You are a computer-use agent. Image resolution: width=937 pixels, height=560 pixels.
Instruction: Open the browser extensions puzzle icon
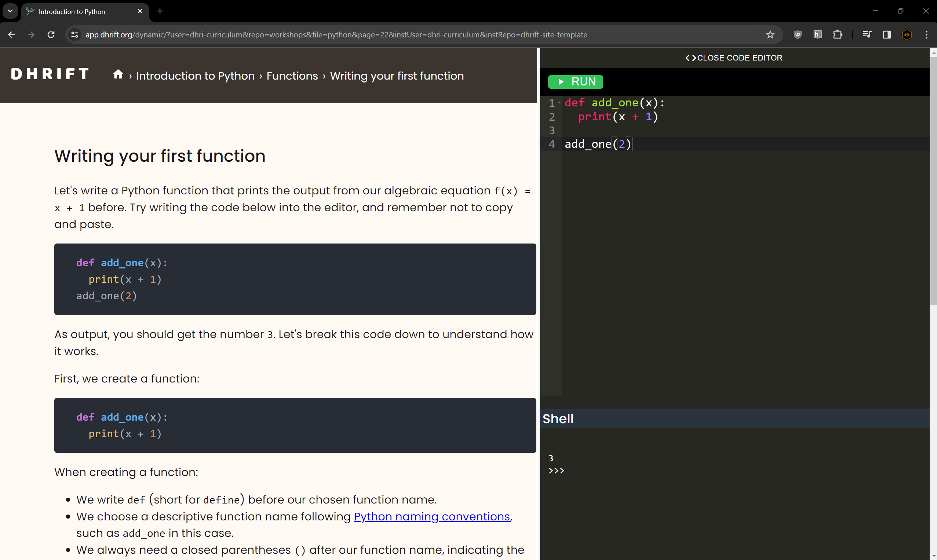(838, 35)
